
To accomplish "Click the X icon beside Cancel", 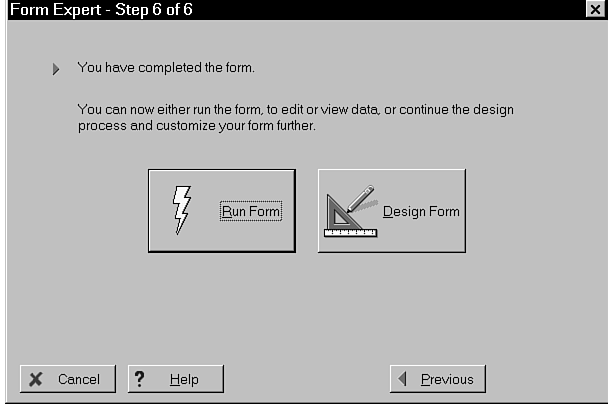I will [x=36, y=379].
